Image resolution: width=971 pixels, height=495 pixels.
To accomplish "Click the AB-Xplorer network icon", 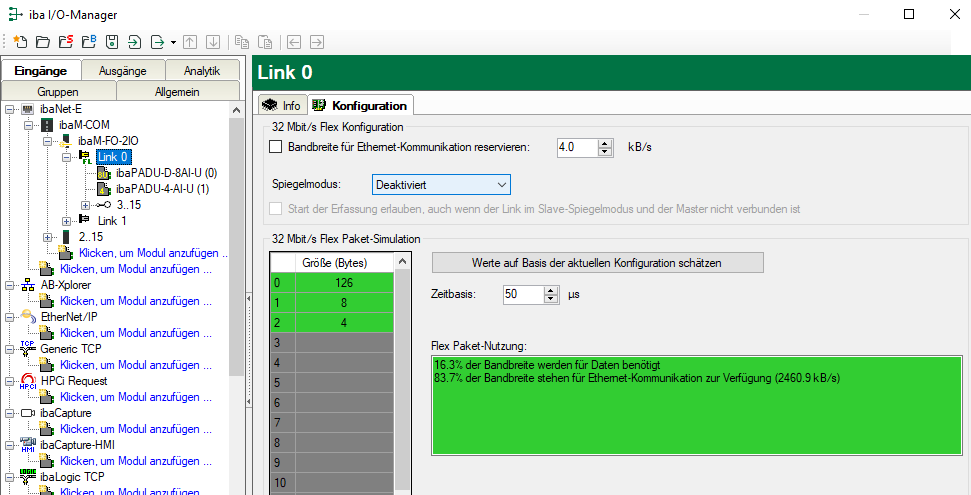I will [28, 285].
